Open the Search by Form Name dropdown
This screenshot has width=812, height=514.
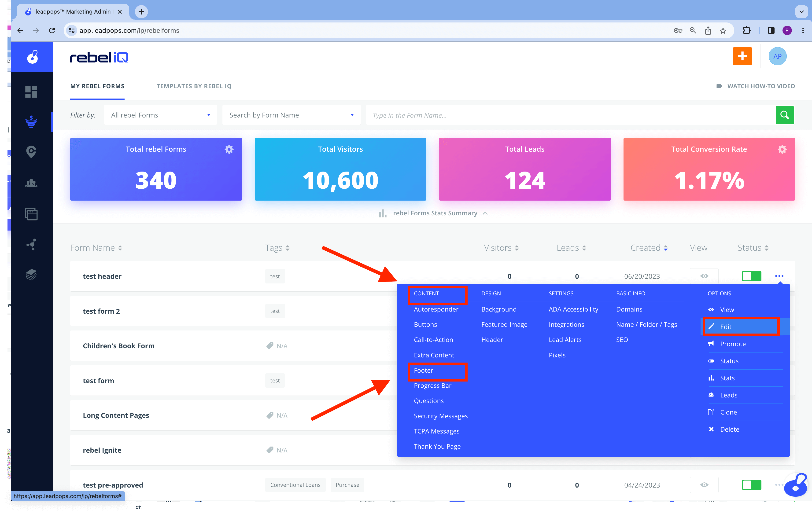pyautogui.click(x=291, y=115)
